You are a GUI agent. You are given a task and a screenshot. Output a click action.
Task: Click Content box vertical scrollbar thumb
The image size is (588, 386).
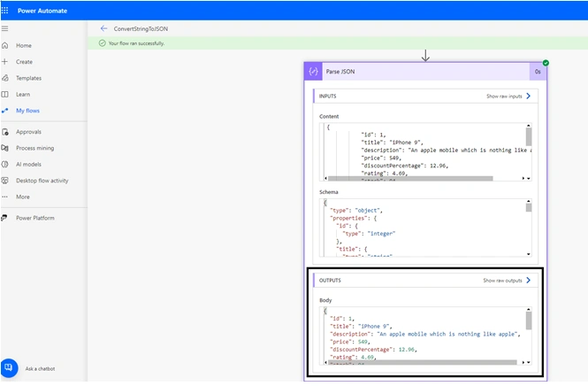(x=529, y=136)
